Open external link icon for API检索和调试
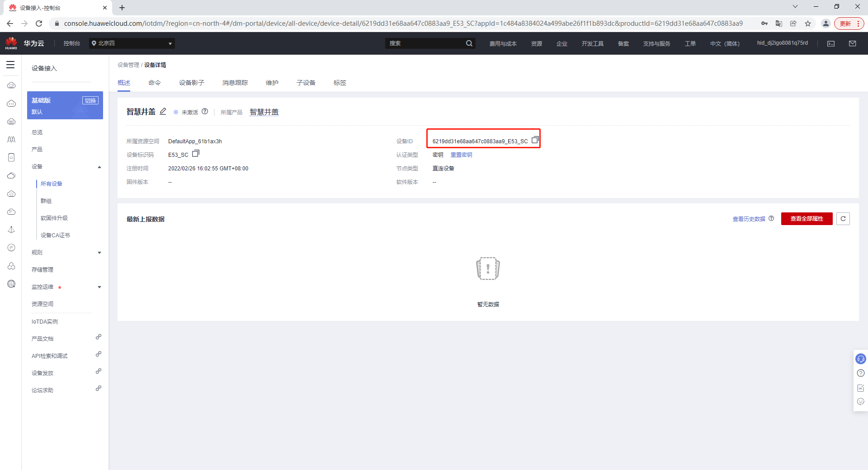Screen dimensions: 868x470 pos(99,354)
